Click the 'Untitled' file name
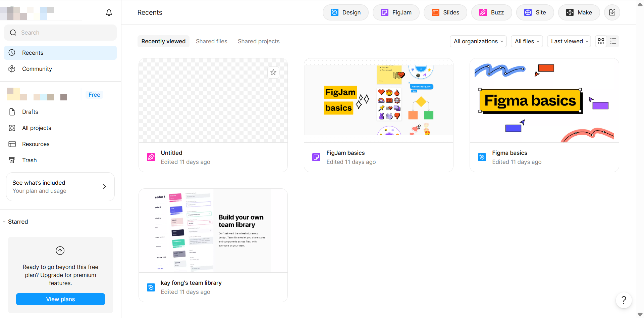This screenshot has height=318, width=644. pos(171,153)
